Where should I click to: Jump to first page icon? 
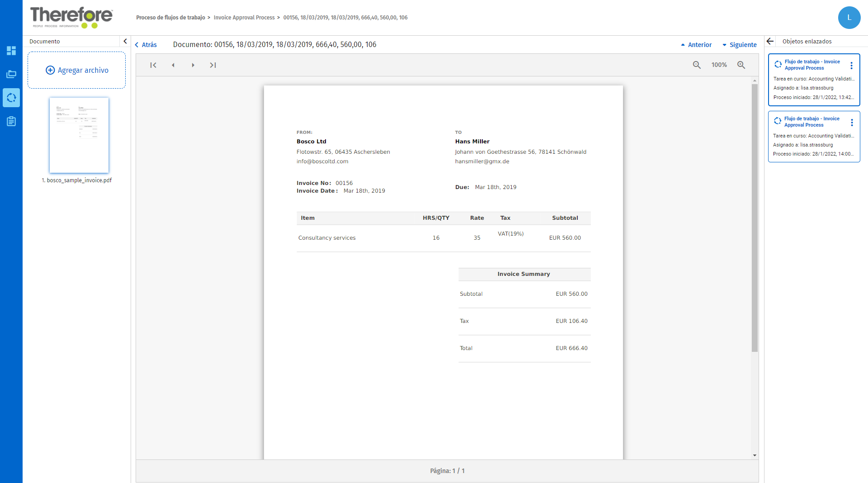153,65
